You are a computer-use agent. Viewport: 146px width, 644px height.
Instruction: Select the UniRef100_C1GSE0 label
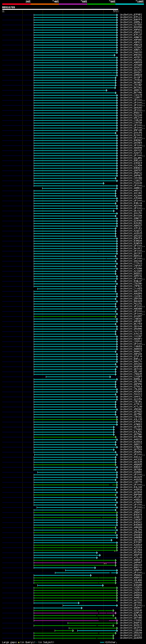pyautogui.click(x=131, y=296)
